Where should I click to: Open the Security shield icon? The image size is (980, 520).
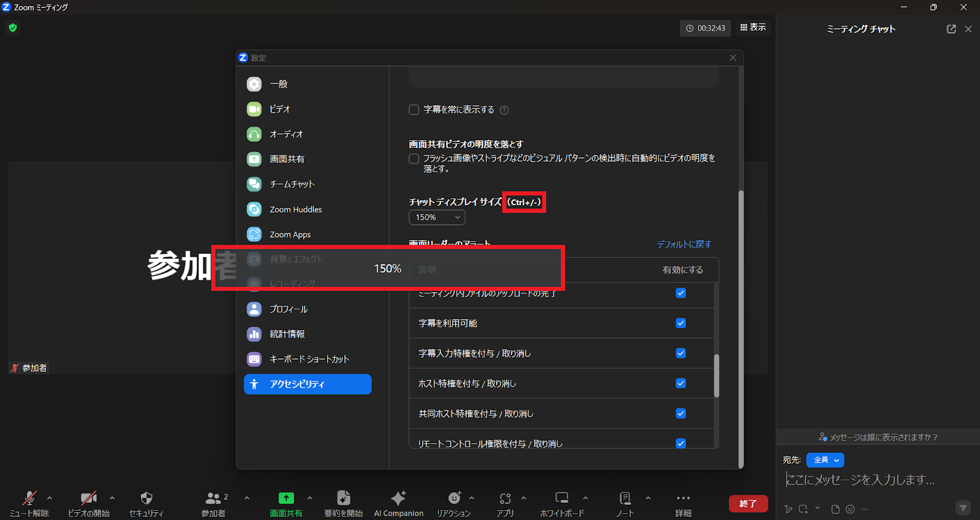[146, 498]
